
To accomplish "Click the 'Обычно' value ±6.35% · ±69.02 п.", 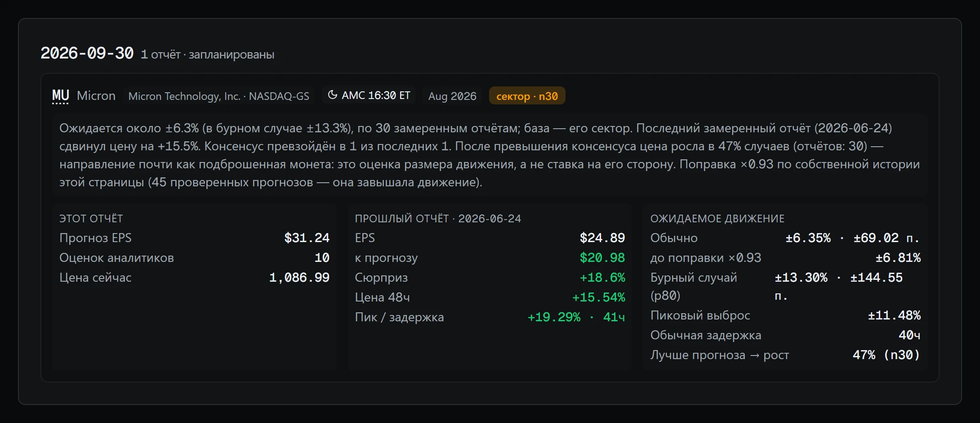I will coord(853,238).
